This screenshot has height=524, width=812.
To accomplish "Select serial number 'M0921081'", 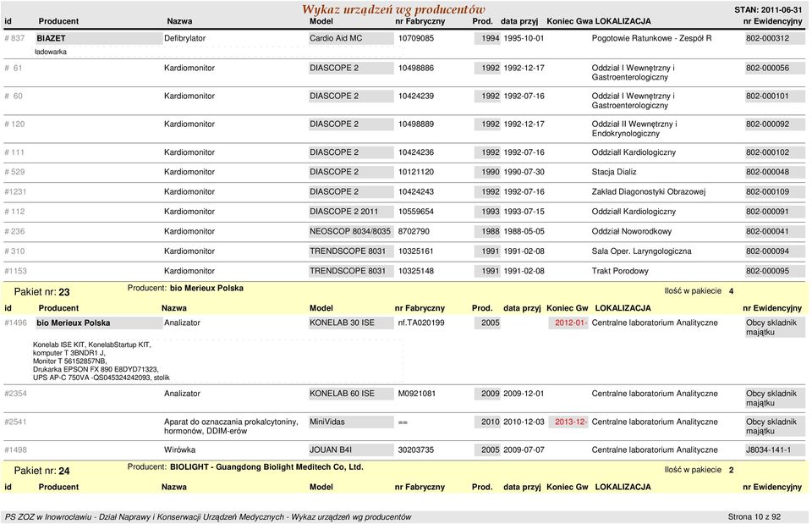I will tap(417, 394).
